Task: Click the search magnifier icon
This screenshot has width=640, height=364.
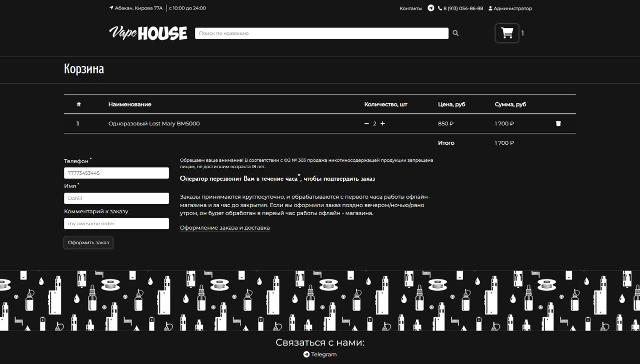Action: click(x=455, y=33)
